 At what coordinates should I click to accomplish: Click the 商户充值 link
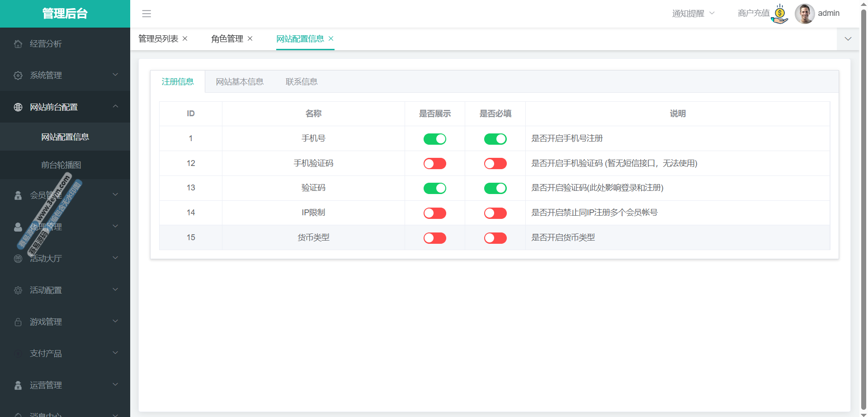(x=753, y=14)
